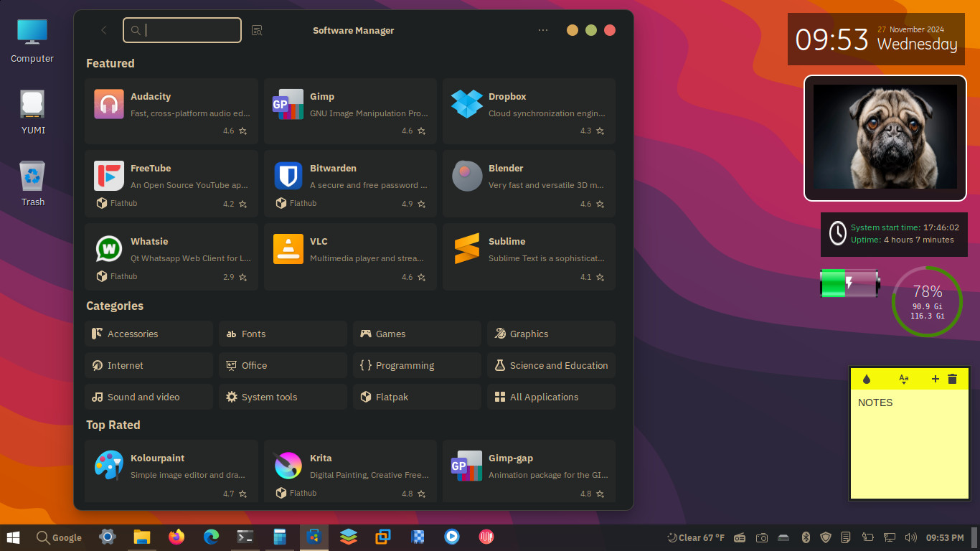Select the Krita app icon
This screenshot has height=551, width=980.
click(288, 466)
